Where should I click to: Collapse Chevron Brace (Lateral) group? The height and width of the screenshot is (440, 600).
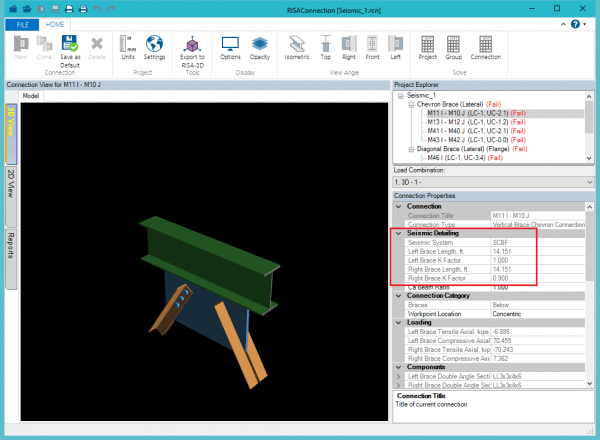coord(411,104)
